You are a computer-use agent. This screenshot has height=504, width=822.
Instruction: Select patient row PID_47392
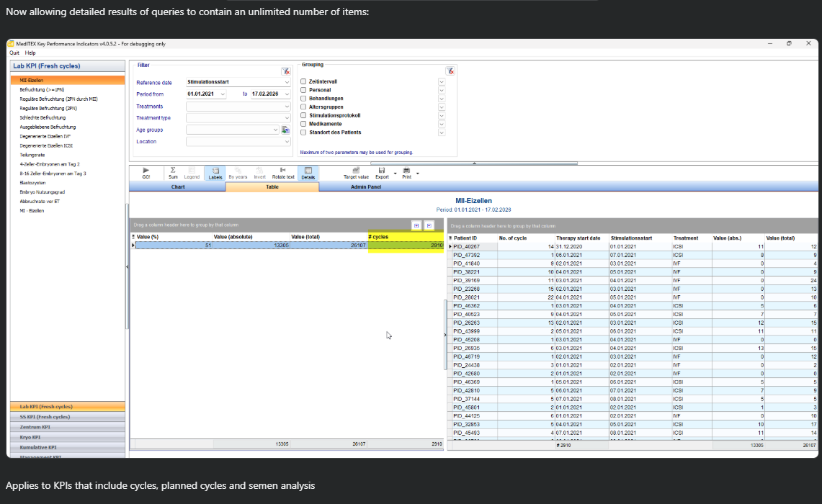pos(634,255)
